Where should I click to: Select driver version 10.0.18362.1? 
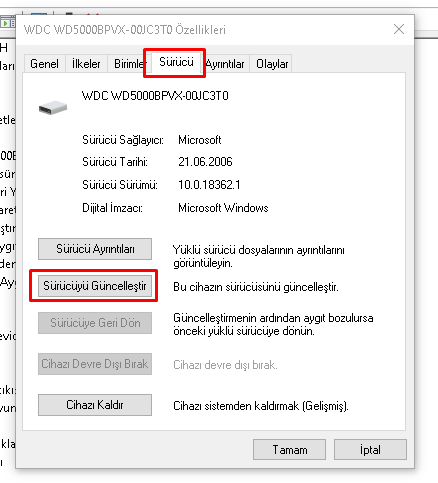tap(209, 185)
